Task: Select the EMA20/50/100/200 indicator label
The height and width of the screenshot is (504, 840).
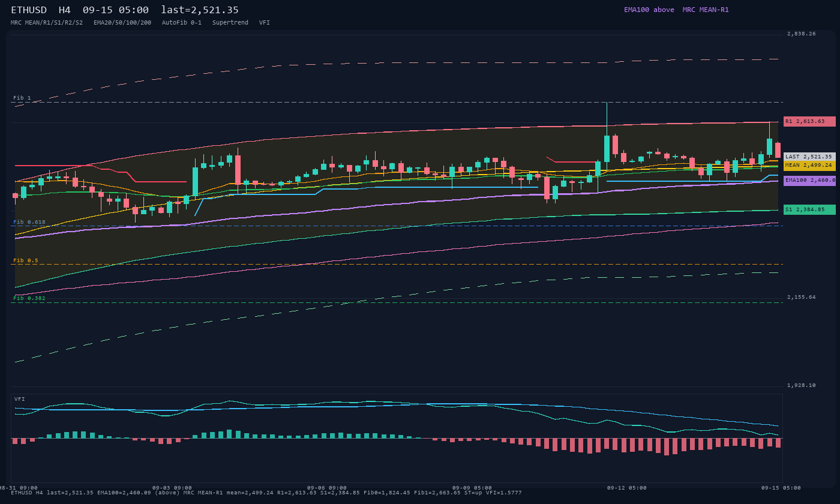Action: (122, 23)
